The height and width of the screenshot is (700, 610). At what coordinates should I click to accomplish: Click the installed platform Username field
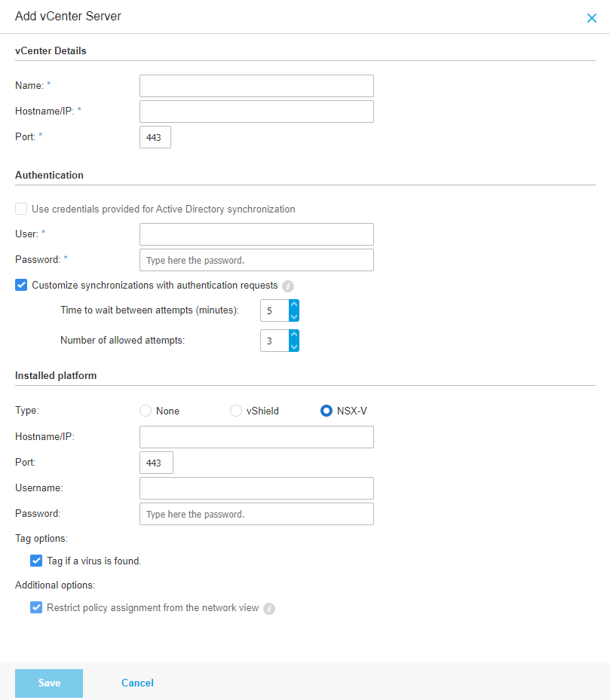click(x=256, y=488)
